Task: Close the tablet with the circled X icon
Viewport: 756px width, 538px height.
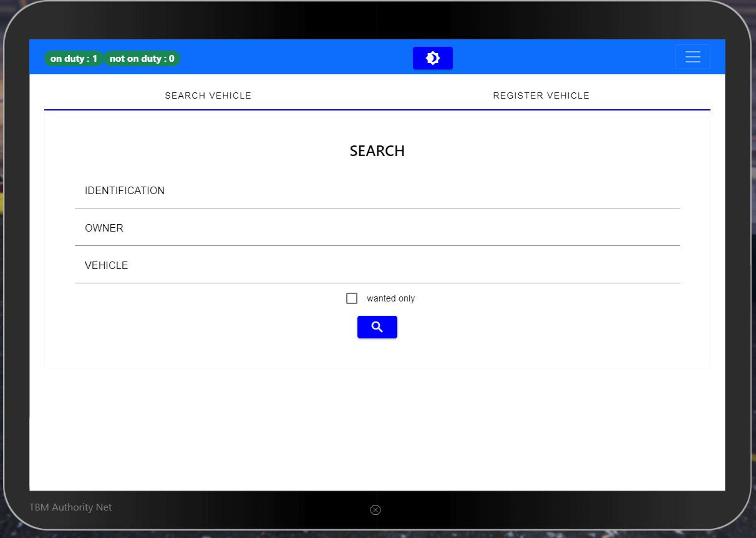Action: 376,510
